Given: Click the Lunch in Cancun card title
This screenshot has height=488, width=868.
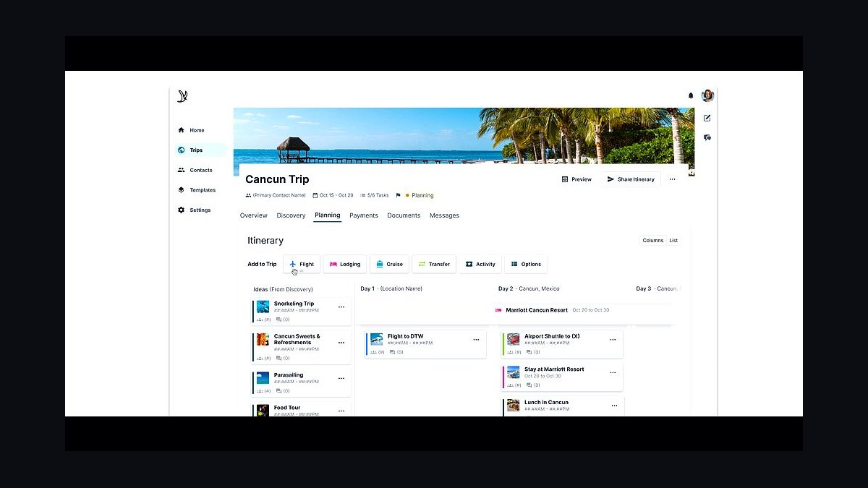Looking at the screenshot, I should click(x=546, y=402).
